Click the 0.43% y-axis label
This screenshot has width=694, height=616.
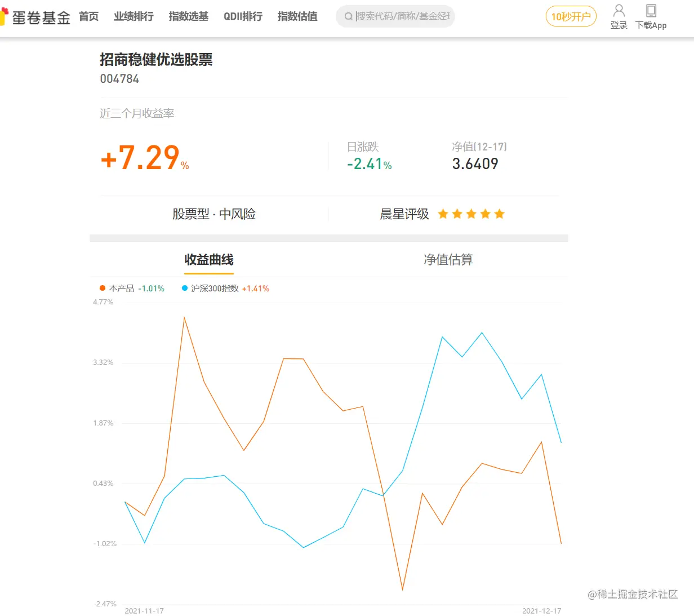pos(103,484)
